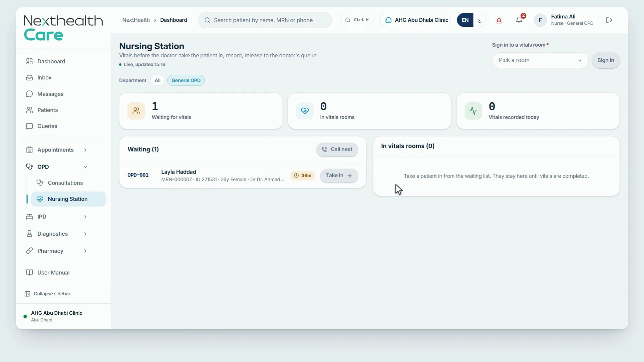Go to Messages in sidebar
Viewport: 644px width, 362px height.
point(63,94)
